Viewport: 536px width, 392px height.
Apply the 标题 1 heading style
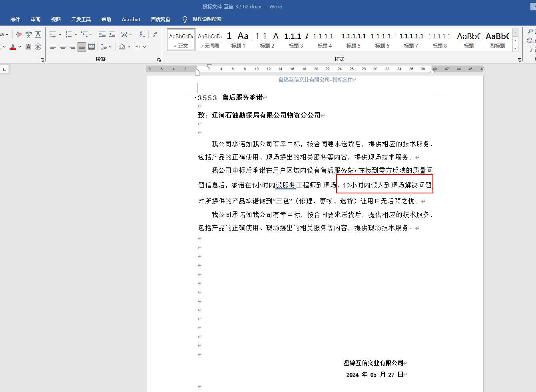(239, 40)
